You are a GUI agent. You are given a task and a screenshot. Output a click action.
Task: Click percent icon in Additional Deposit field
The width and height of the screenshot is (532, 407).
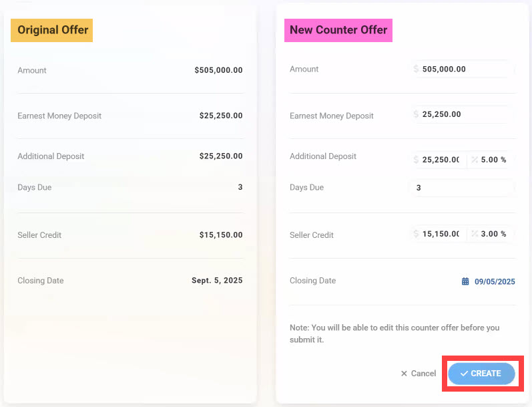pyautogui.click(x=475, y=160)
